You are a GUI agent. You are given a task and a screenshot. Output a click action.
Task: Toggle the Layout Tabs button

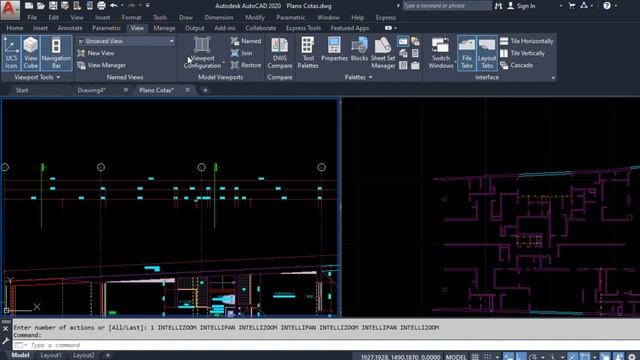coord(487,53)
